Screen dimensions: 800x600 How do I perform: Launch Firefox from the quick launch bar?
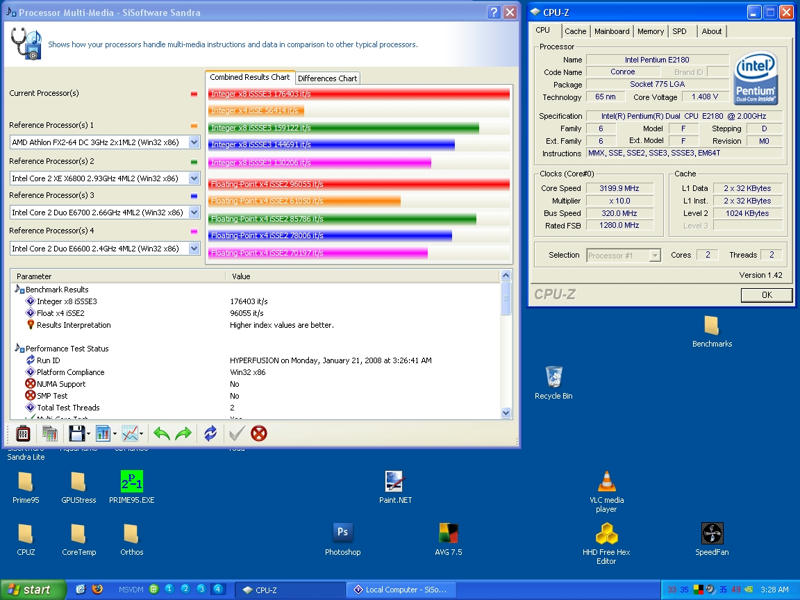click(97, 589)
